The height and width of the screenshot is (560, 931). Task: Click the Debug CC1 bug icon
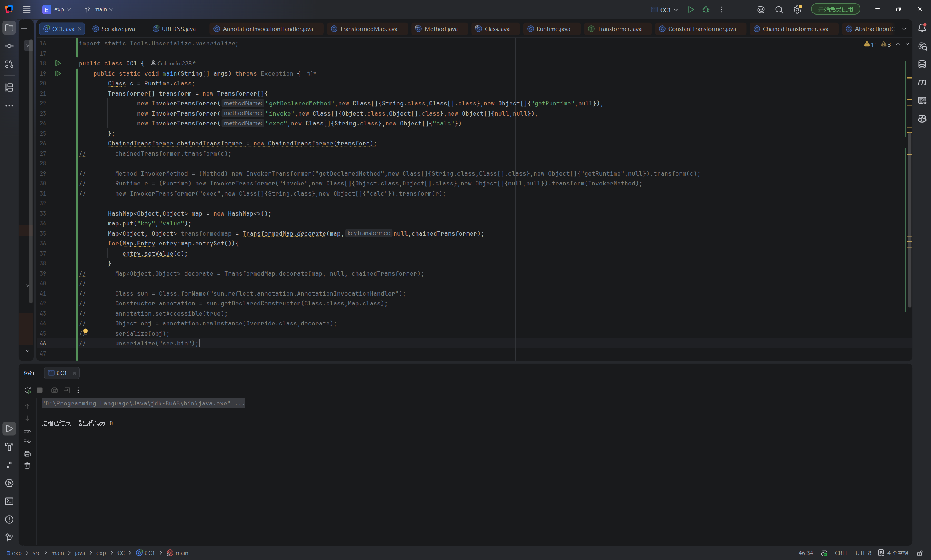pos(706,9)
